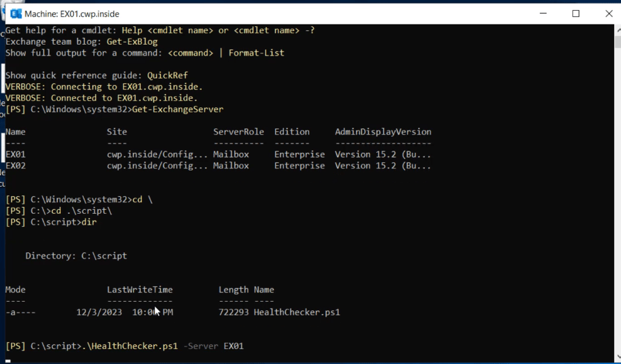
Task: Close the Exchange Management Shell window
Action: click(x=607, y=14)
